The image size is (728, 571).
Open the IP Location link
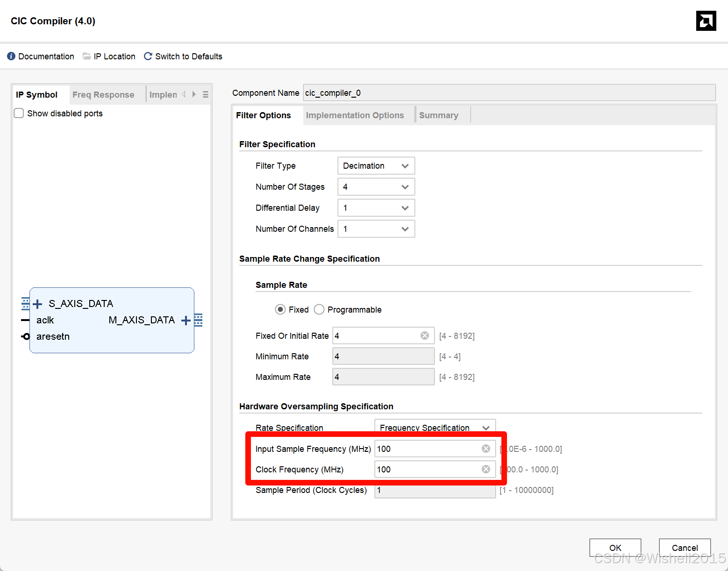click(114, 57)
